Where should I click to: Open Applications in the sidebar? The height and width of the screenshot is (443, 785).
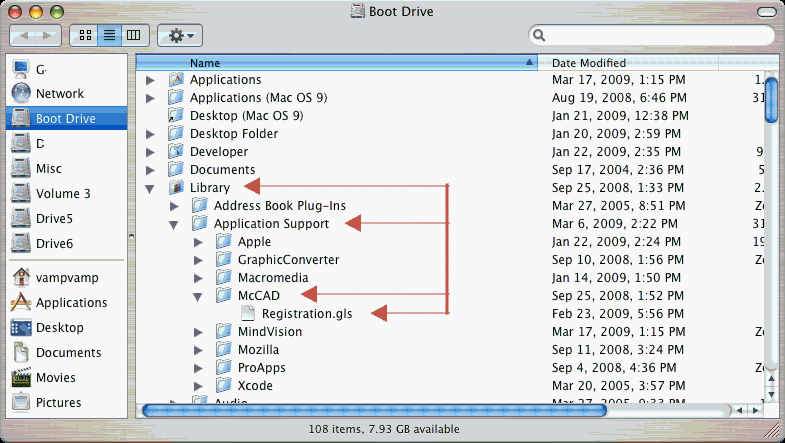[22, 302]
